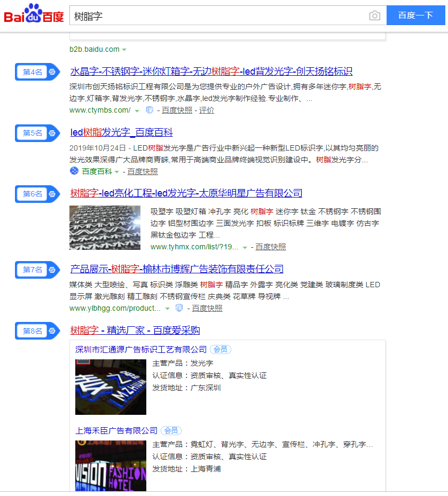Viewport: 448px width, 496px height.
Task: Click the 保 shield icon beside www.ylbhgg.com
Action: [x=179, y=308]
